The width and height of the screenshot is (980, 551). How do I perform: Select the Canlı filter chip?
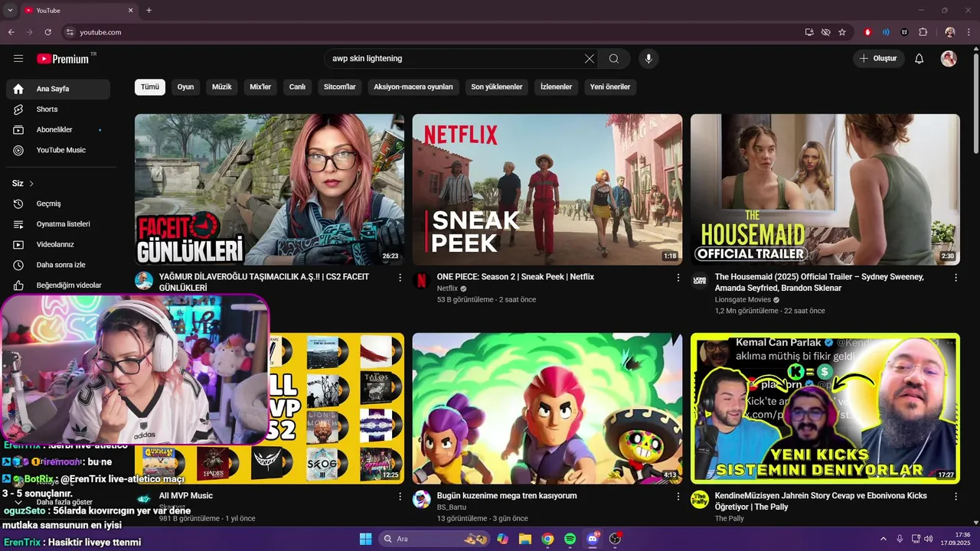click(x=297, y=87)
